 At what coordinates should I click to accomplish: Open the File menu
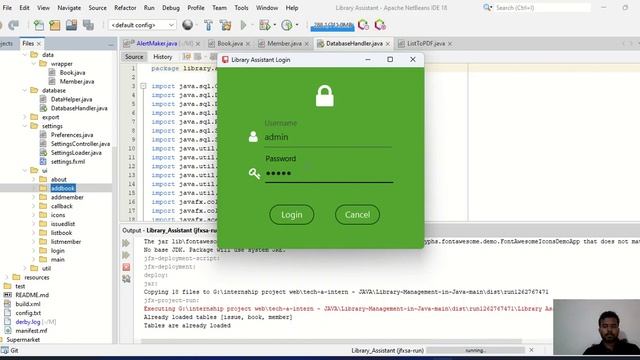7,8
